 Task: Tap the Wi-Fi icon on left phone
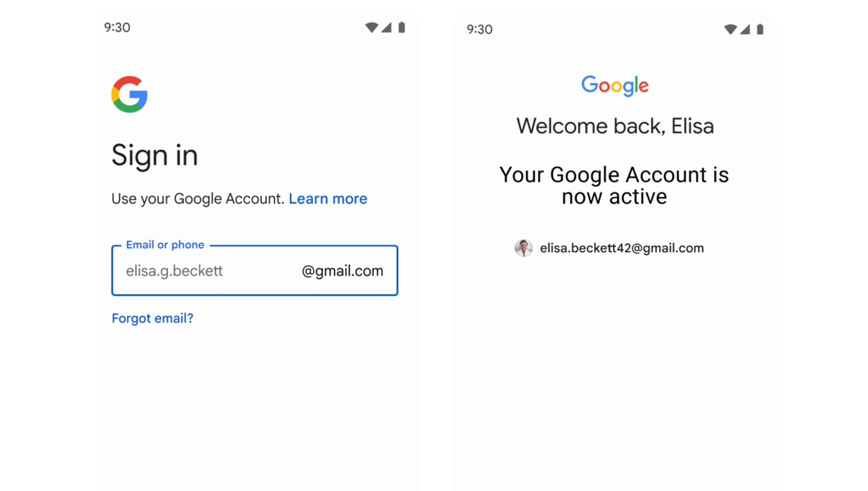click(372, 27)
